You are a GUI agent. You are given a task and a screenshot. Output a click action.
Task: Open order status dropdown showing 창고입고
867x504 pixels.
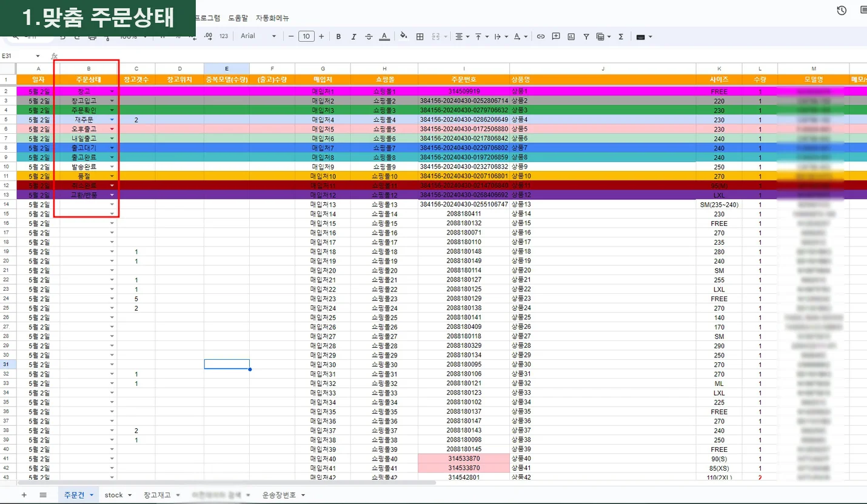[x=112, y=101]
